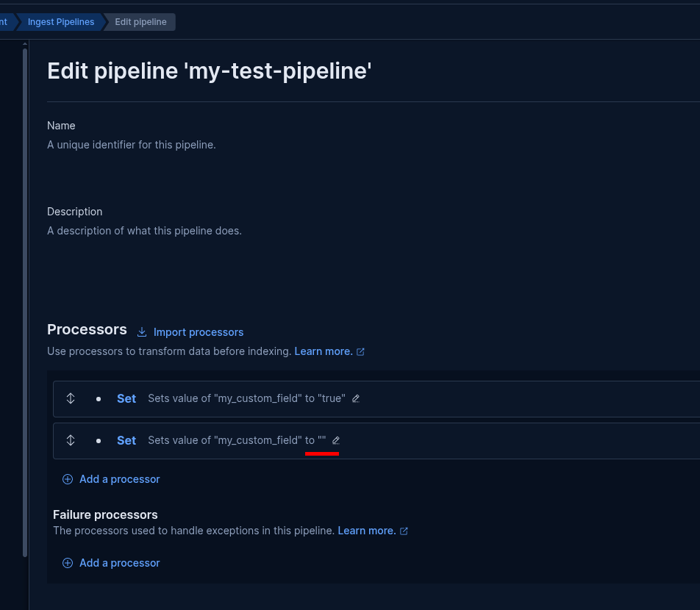The height and width of the screenshot is (610, 700).
Task: Click plus icon under Failure processors
Action: pyautogui.click(x=68, y=563)
